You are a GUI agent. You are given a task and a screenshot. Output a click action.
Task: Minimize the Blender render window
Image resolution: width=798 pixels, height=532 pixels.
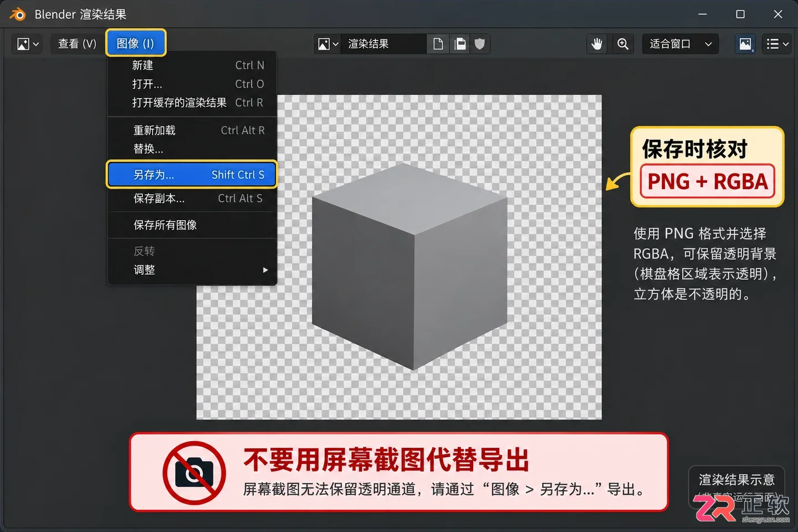(703, 14)
